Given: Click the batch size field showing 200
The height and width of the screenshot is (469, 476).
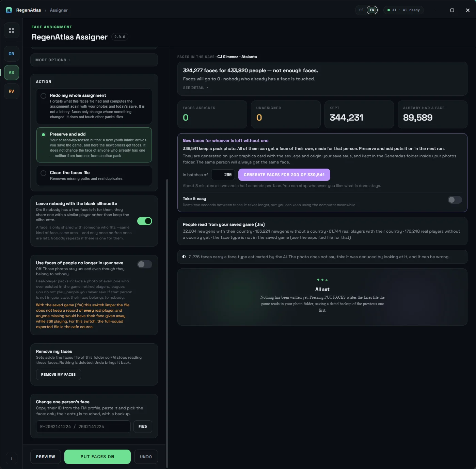Looking at the screenshot, I should (223, 175).
